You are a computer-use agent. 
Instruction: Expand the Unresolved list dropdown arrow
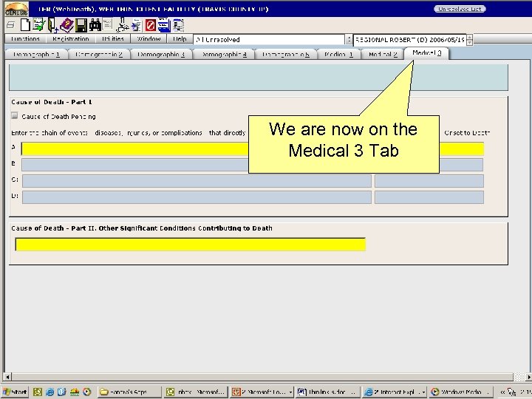(349, 40)
